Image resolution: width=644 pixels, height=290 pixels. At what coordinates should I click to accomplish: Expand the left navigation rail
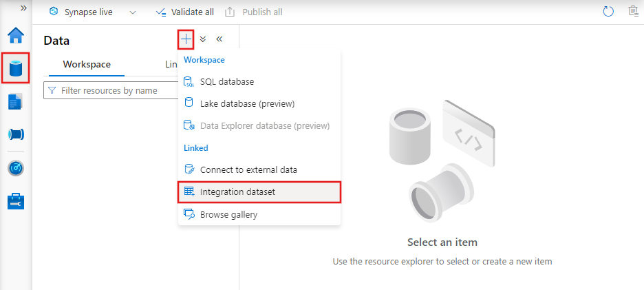(23, 8)
